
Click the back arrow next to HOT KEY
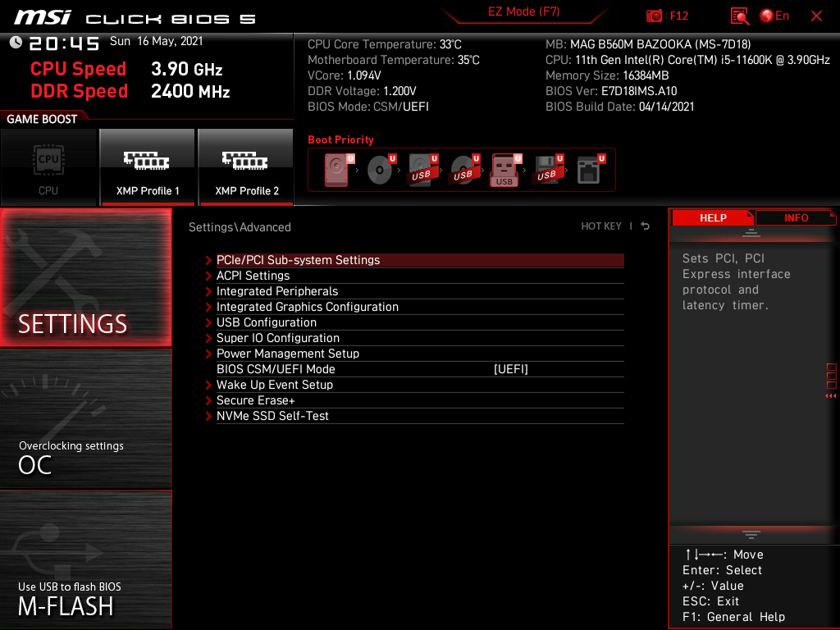tap(645, 226)
